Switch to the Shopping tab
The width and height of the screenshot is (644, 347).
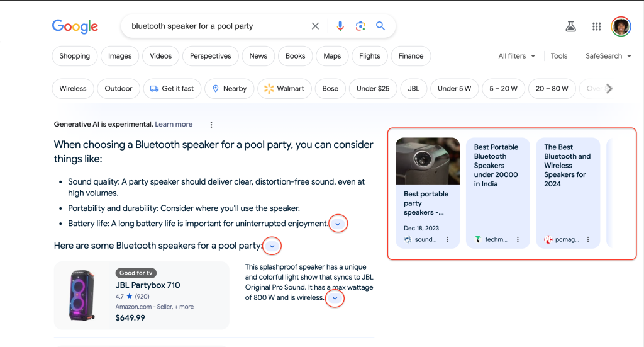75,56
